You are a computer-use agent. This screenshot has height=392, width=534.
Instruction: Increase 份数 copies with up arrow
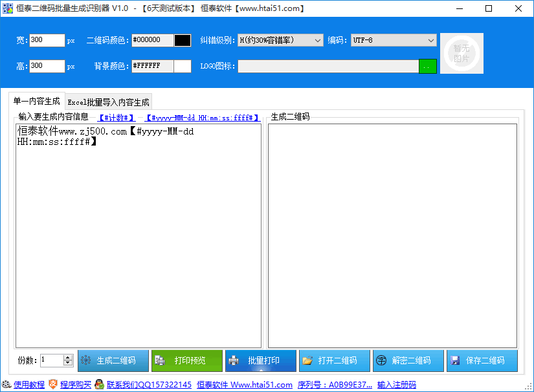coord(68,358)
